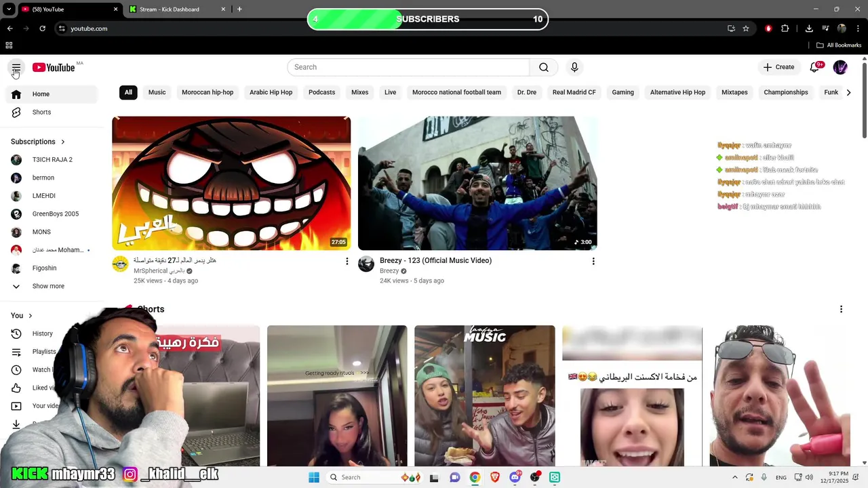The width and height of the screenshot is (868, 488).
Task: Open the Shorts shelf three-dot menu
Action: (841, 309)
